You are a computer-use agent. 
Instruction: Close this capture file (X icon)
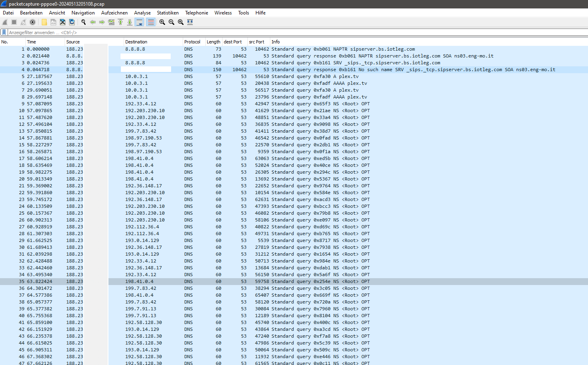[63, 22]
